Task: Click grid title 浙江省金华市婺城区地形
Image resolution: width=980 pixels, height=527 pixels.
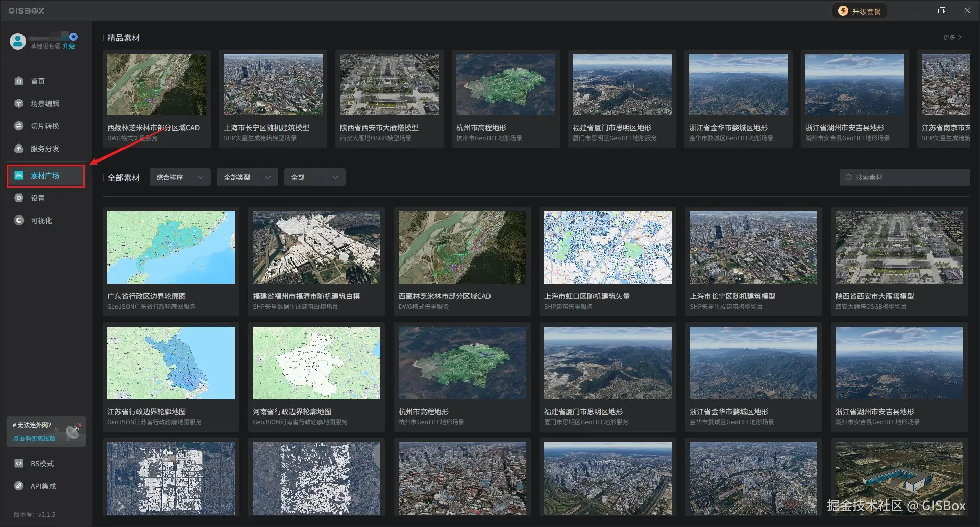Action: (729, 412)
